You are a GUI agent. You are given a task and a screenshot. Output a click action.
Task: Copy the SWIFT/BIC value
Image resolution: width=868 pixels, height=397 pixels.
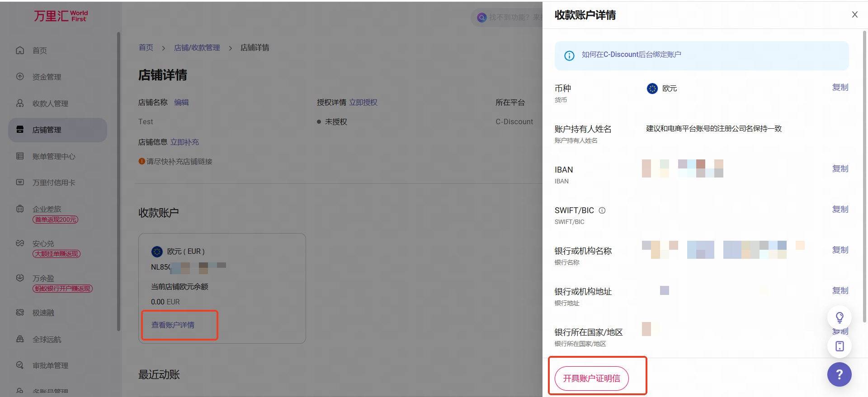(x=840, y=210)
